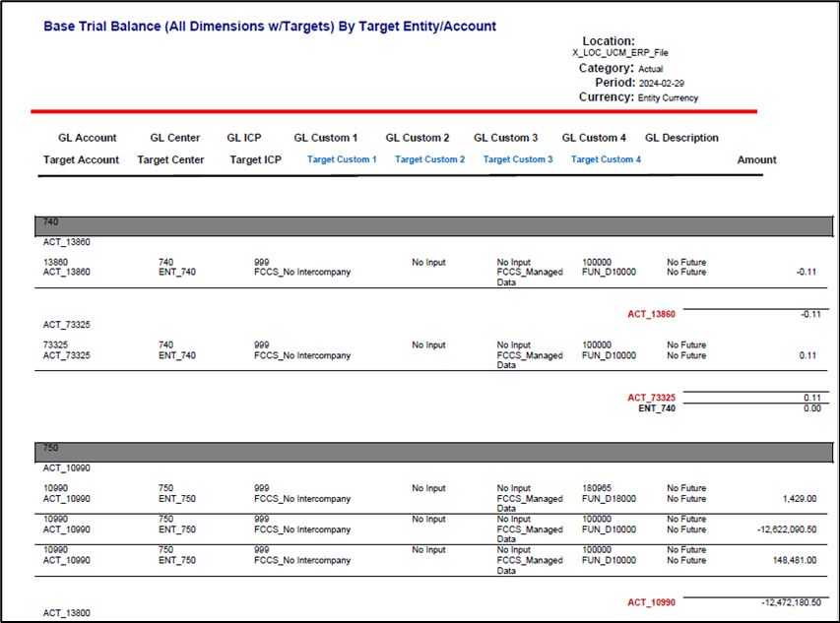
Task: Click the Currency value 'Entity Currency'
Action: point(668,98)
